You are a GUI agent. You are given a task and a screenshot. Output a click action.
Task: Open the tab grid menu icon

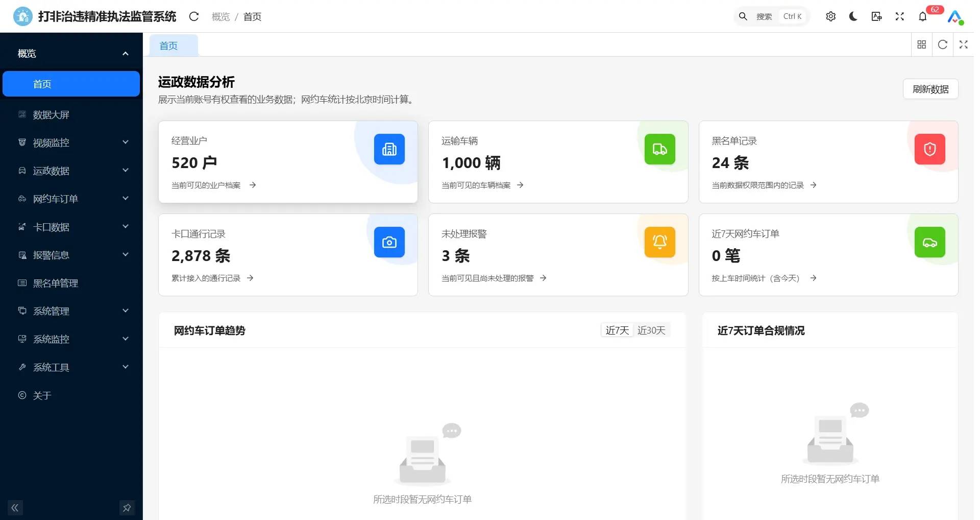(x=921, y=44)
